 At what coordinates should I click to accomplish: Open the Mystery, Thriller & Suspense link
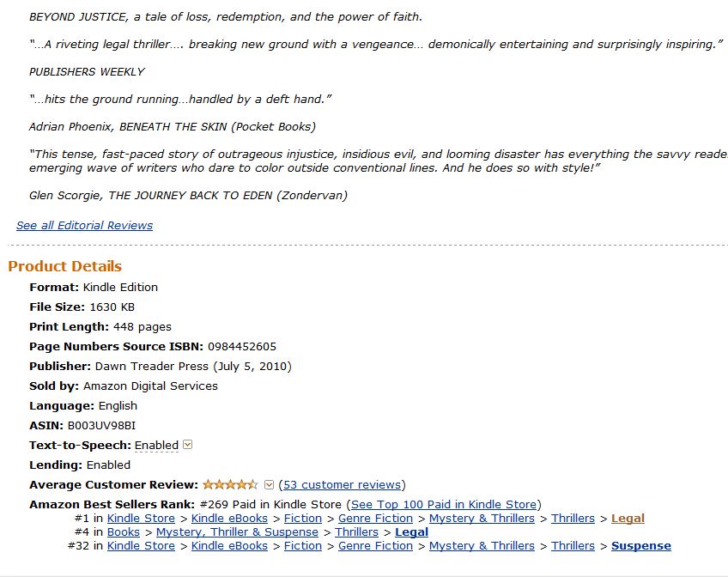[x=237, y=532]
